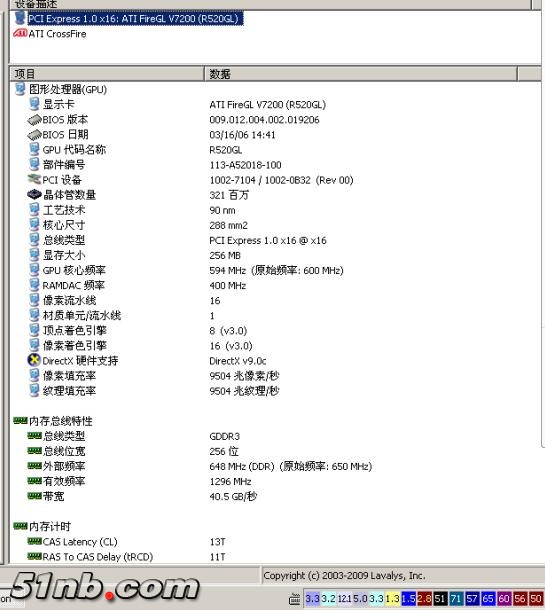Click the red 2.8 sensor tray indicator
Viewport: 545px width, 610px height.
point(424,598)
